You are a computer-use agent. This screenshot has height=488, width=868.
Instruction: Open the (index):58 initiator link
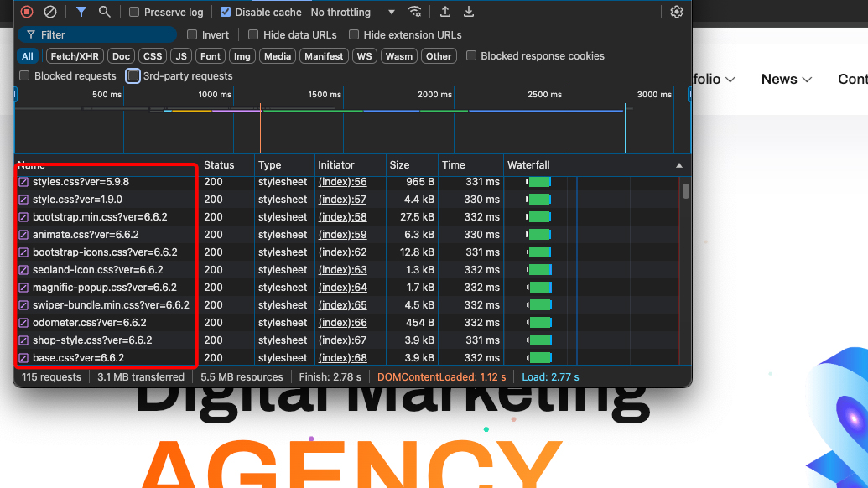click(342, 217)
